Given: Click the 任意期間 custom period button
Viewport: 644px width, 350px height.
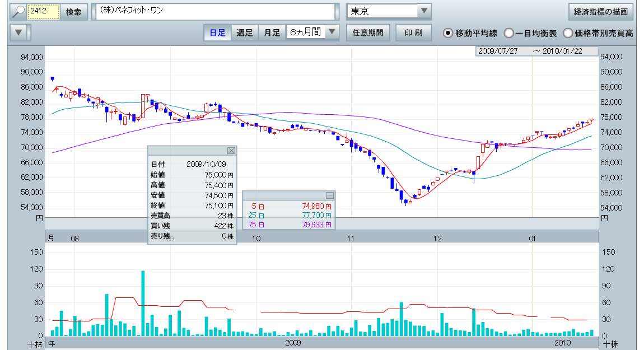Looking at the screenshot, I should (368, 32).
